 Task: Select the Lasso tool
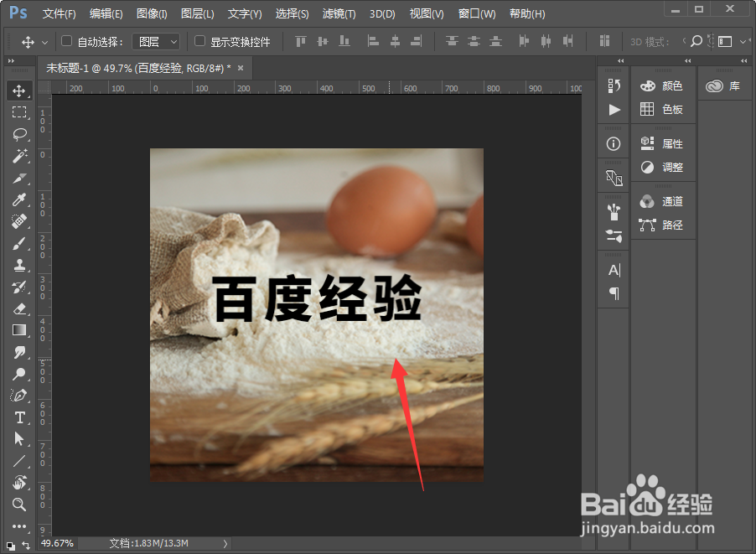click(19, 133)
